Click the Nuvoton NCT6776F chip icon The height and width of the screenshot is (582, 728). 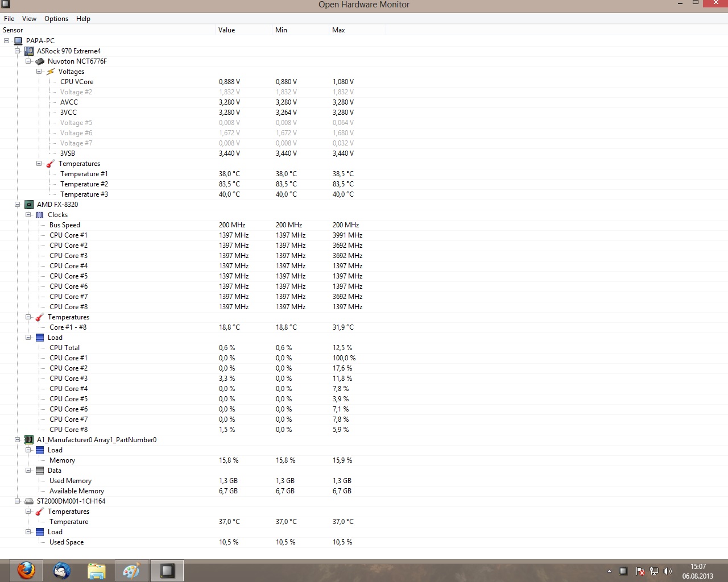pos(40,61)
